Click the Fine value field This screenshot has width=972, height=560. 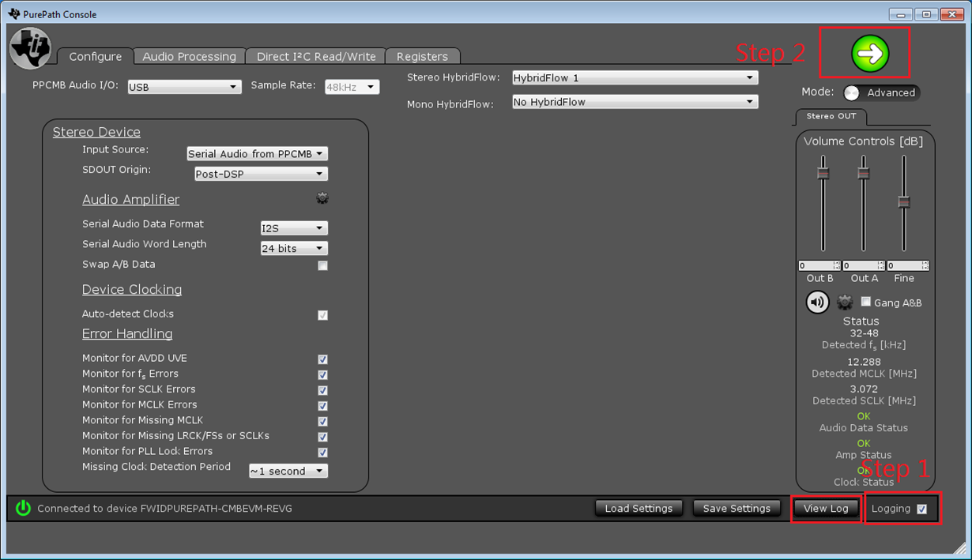point(908,265)
